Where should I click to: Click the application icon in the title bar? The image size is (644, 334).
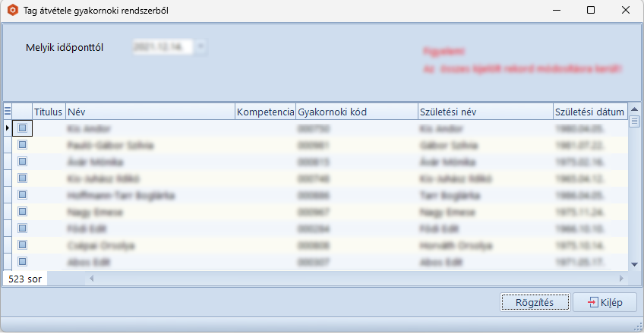click(11, 11)
